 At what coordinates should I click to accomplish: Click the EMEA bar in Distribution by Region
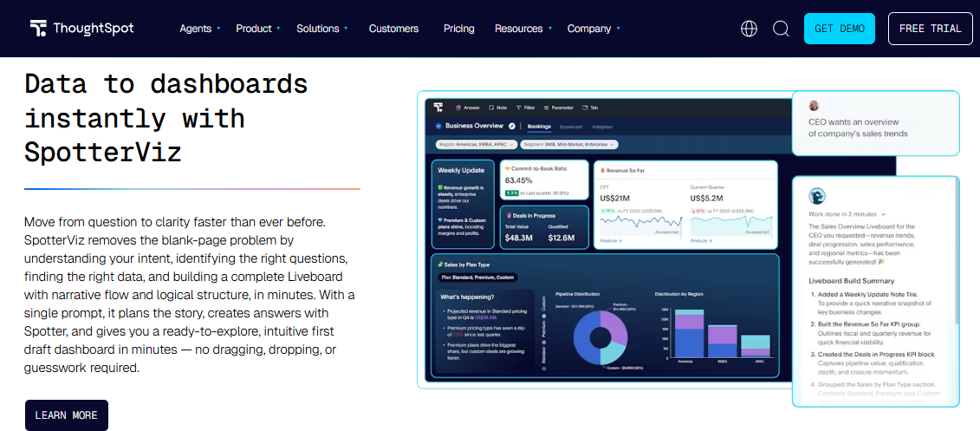(x=722, y=342)
